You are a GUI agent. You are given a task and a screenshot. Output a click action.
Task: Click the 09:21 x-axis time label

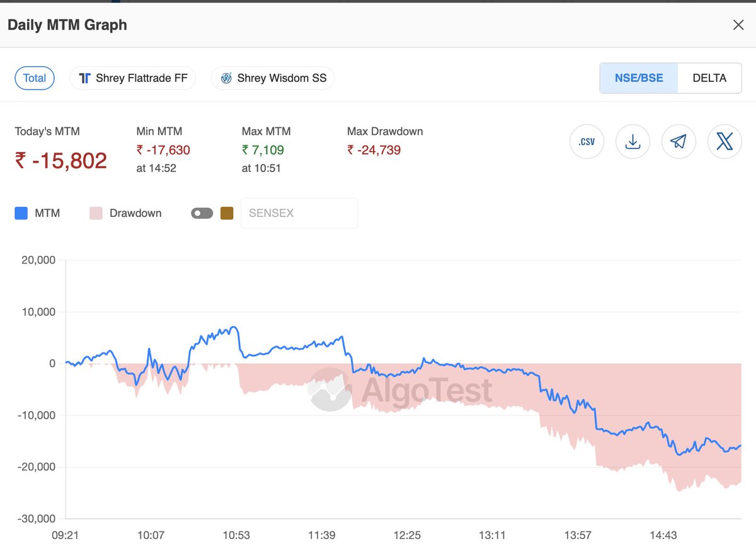65,535
